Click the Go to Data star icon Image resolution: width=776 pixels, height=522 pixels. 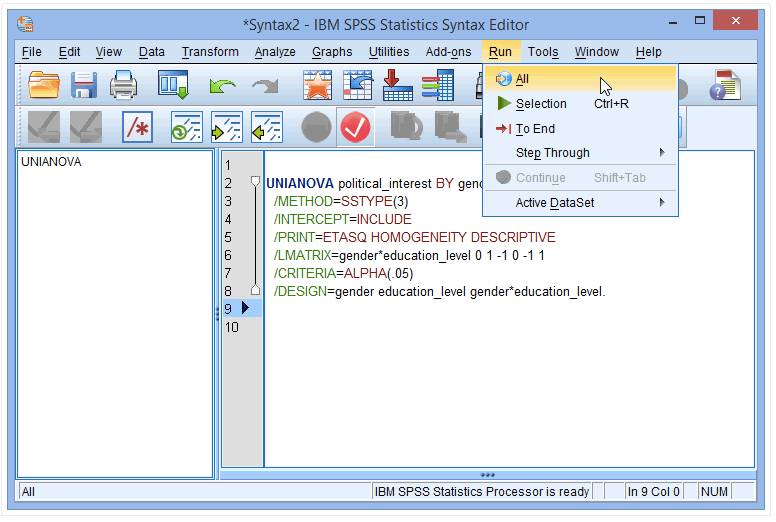317,85
